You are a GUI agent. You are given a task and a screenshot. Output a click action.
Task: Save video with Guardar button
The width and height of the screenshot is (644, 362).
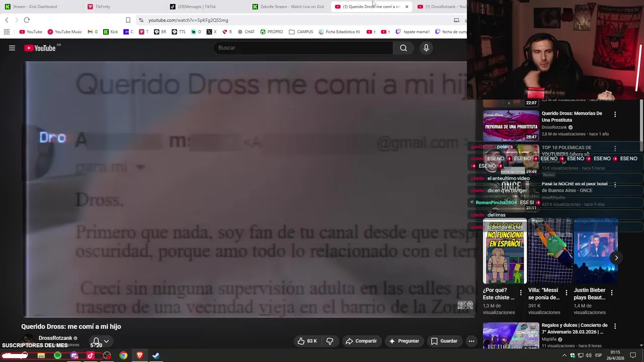coord(444,341)
